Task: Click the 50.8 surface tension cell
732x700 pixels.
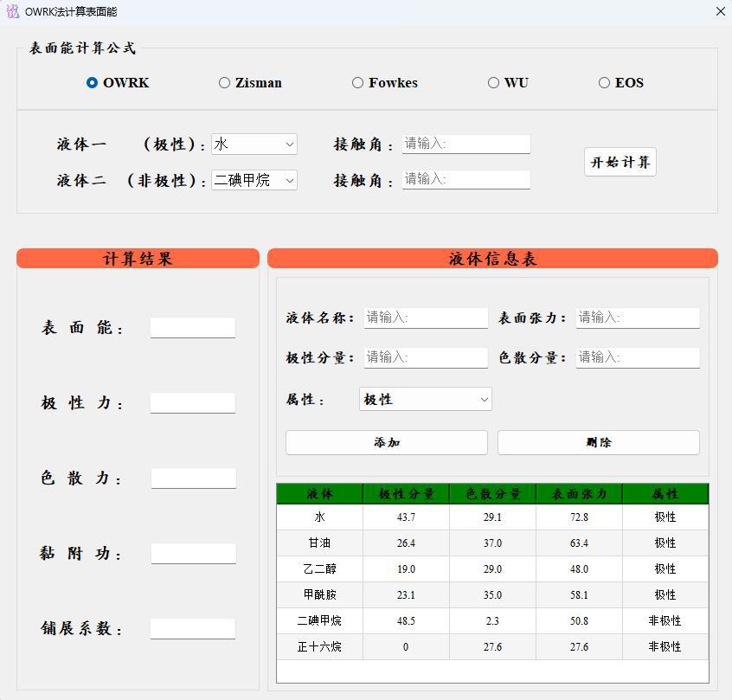Action: coord(579,620)
